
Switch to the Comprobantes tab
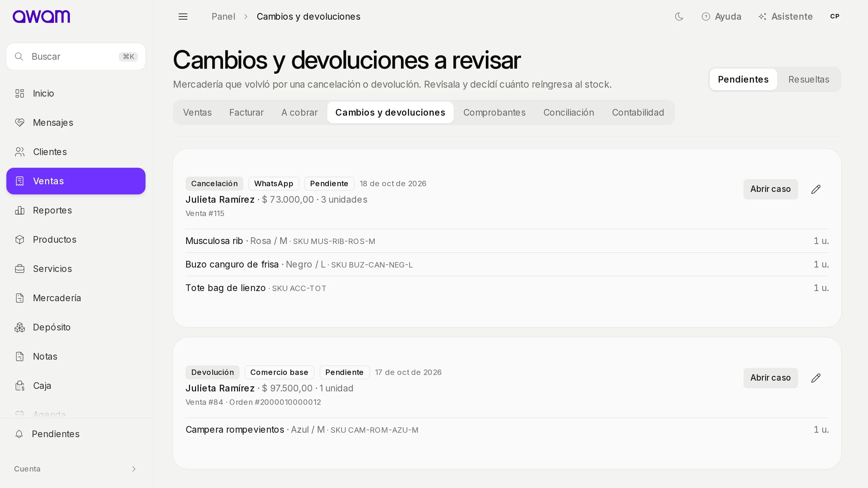click(494, 112)
